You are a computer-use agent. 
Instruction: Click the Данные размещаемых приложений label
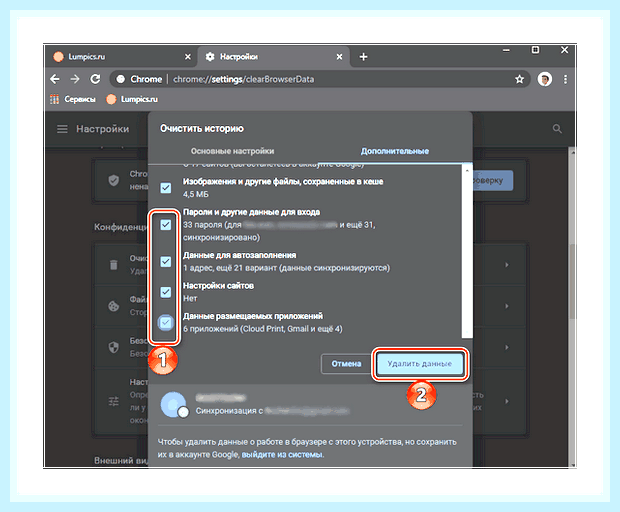[253, 316]
